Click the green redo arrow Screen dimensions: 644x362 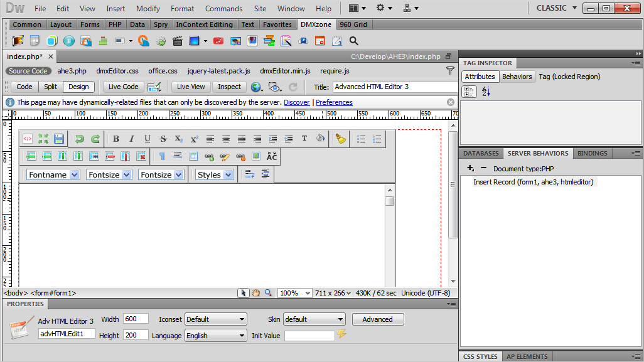[x=95, y=139]
